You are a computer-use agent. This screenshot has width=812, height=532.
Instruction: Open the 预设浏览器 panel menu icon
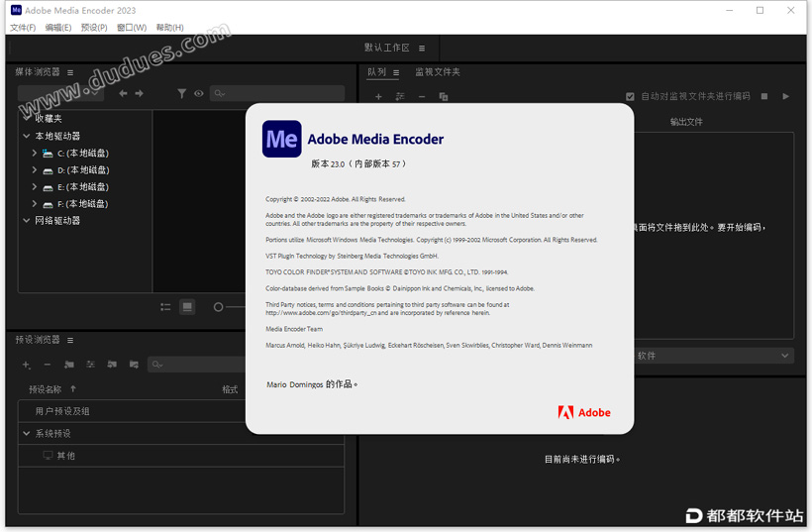(x=70, y=341)
